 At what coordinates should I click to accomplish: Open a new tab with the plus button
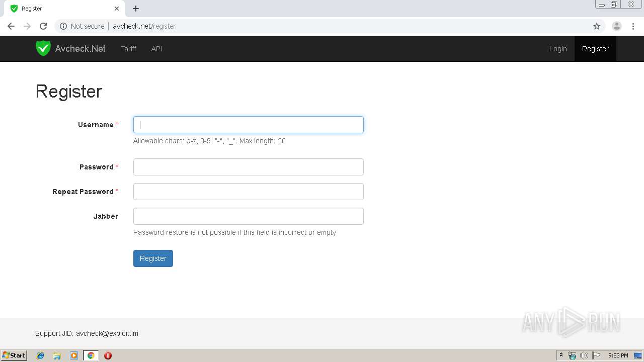[x=136, y=9]
